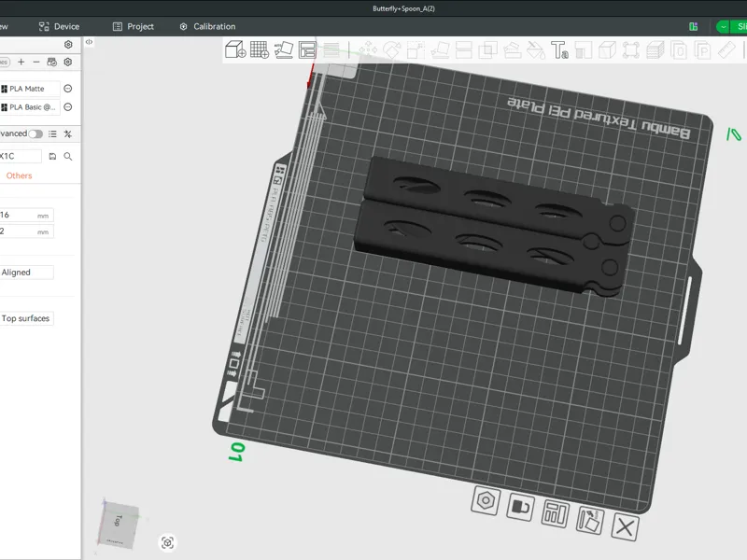Select the Mesh boolean tool
Screen dimensions: 747x560
487,49
